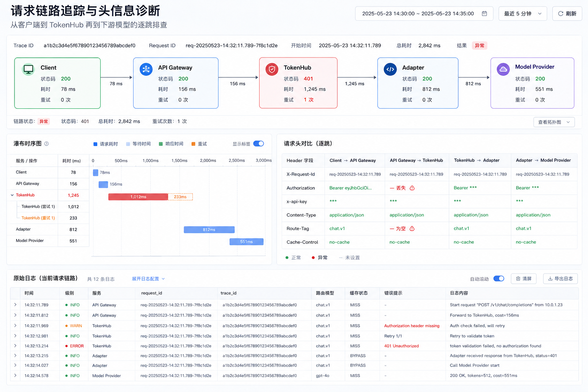This screenshot has height=392, width=588.
Task: Toggle the 显示标签 switch
Action: point(258,144)
